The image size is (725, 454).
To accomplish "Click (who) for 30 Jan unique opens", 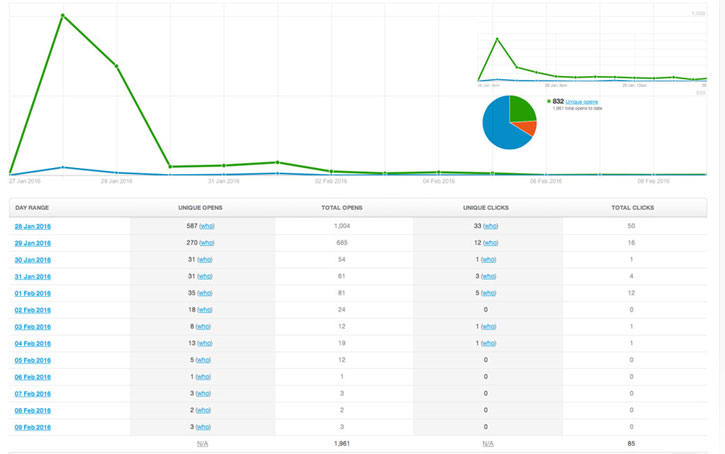I will tap(204, 259).
